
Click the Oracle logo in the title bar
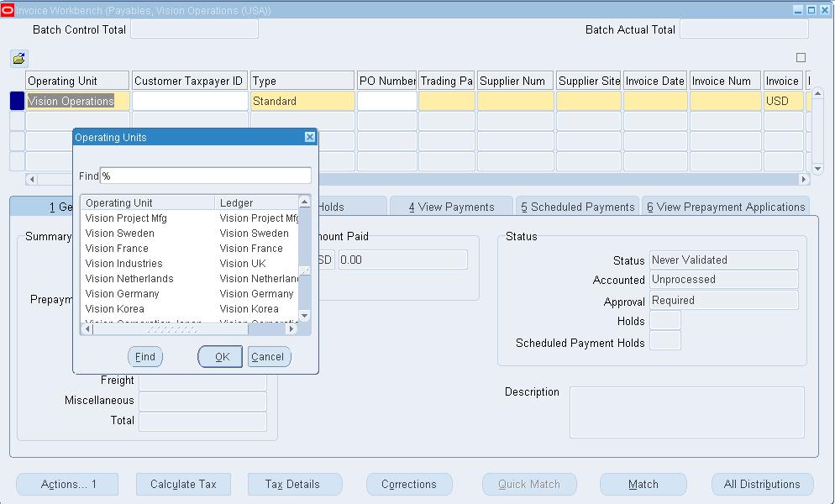tap(9, 9)
